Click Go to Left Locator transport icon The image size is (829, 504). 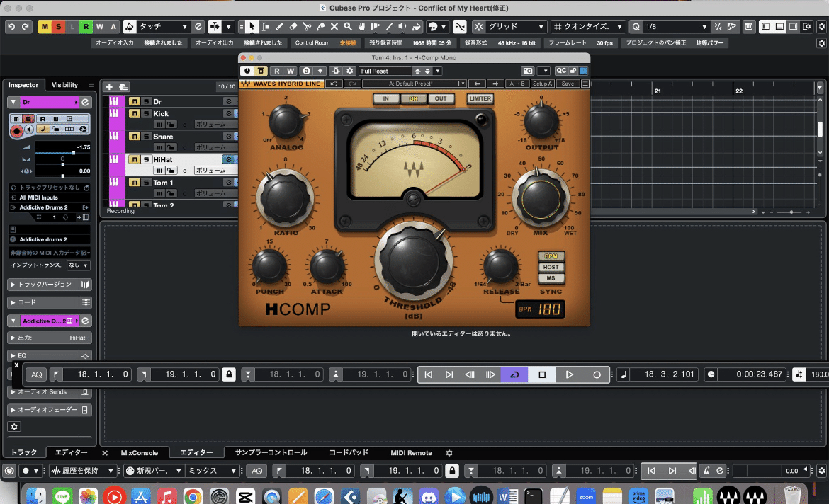click(x=428, y=374)
